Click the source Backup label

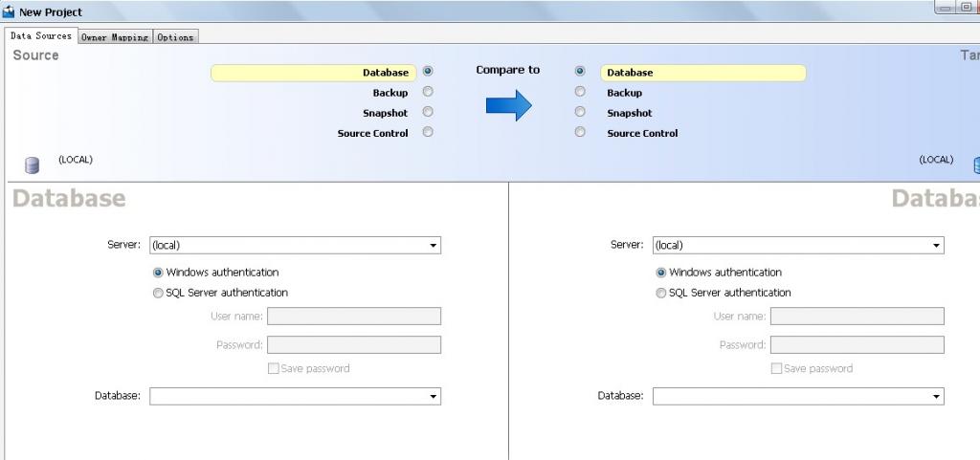tap(390, 93)
